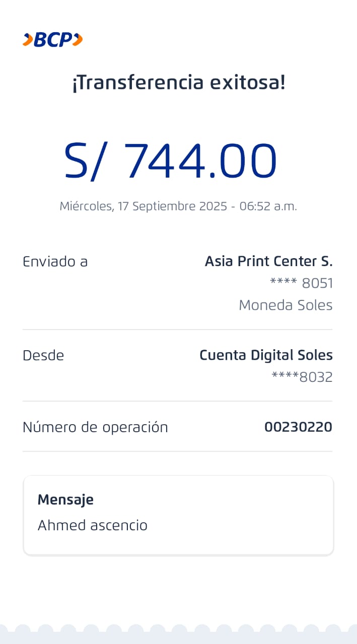The width and height of the screenshot is (357, 644).
Task: Click the scalloped receipt edge at bottom
Action: [x=178, y=634]
